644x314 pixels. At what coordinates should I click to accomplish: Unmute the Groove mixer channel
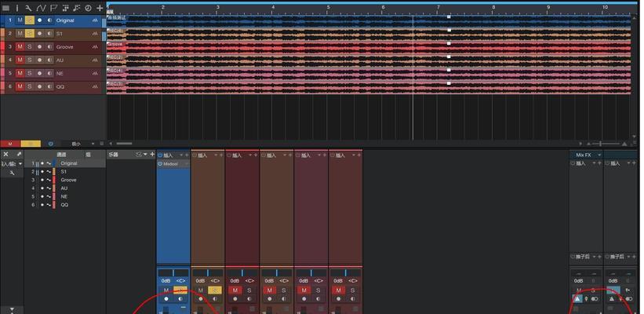pos(235,290)
